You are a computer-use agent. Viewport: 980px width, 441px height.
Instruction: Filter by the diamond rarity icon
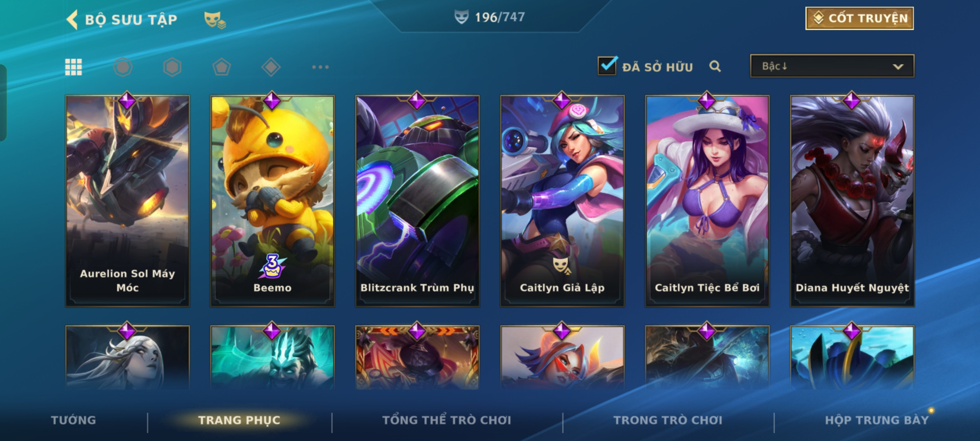coord(271,67)
